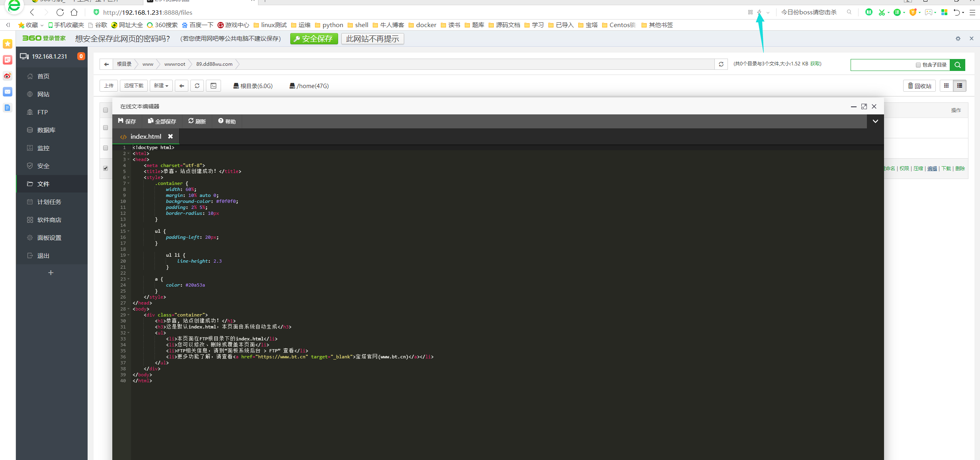This screenshot has width=980, height=460.
Task: Fold the style block at line 6
Action: 129,177
